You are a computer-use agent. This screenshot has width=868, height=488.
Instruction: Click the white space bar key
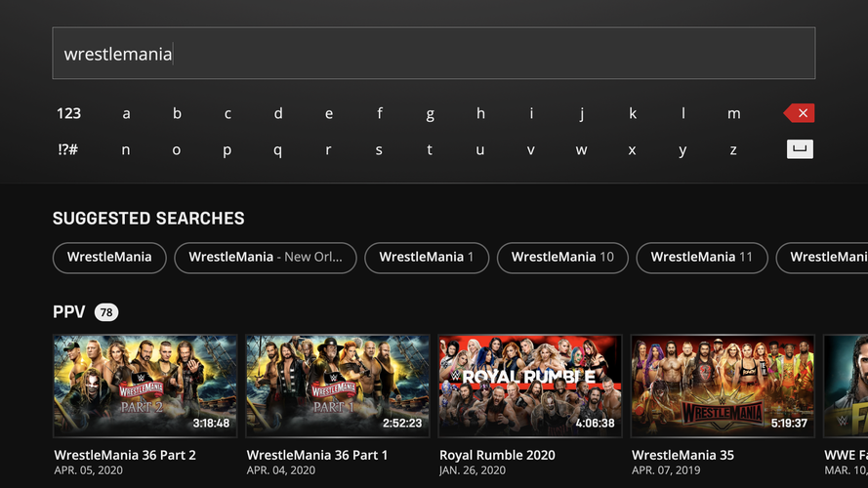pos(800,148)
